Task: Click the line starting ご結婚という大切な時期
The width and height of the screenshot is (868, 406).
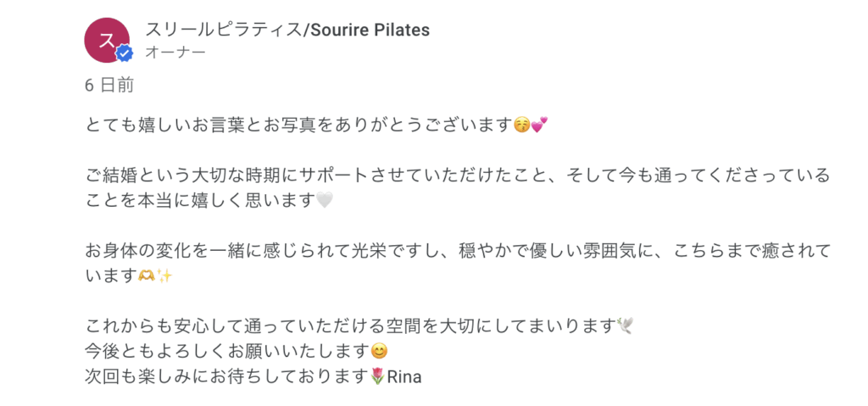Action: 458,176
